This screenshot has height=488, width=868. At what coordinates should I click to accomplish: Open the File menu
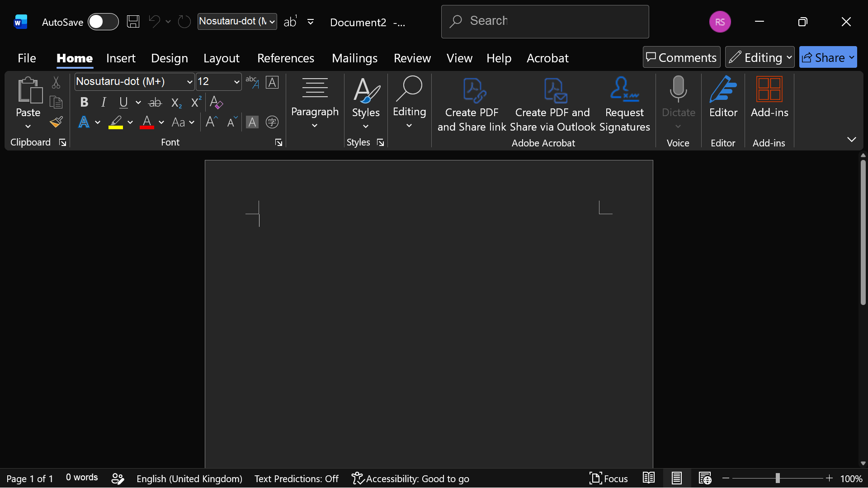click(x=27, y=58)
